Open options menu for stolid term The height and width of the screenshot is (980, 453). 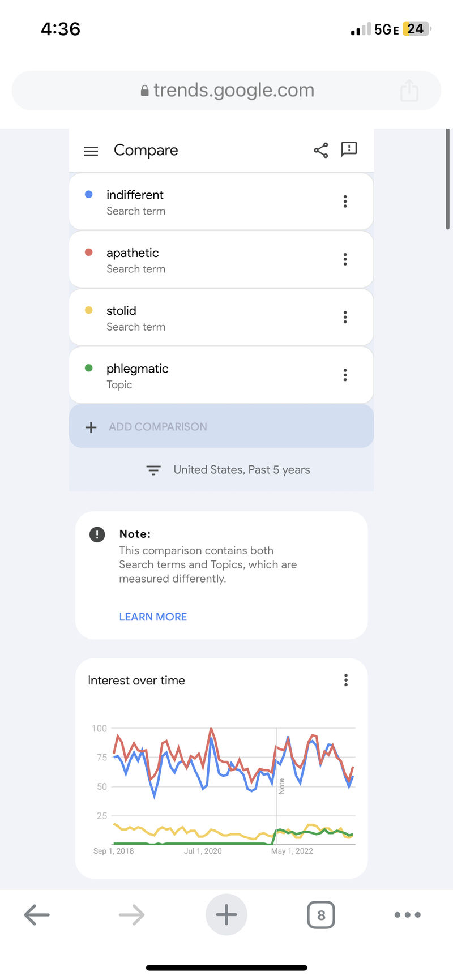(345, 317)
